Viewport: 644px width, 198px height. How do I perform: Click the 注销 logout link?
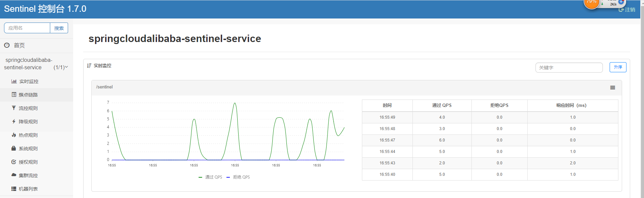tap(630, 10)
